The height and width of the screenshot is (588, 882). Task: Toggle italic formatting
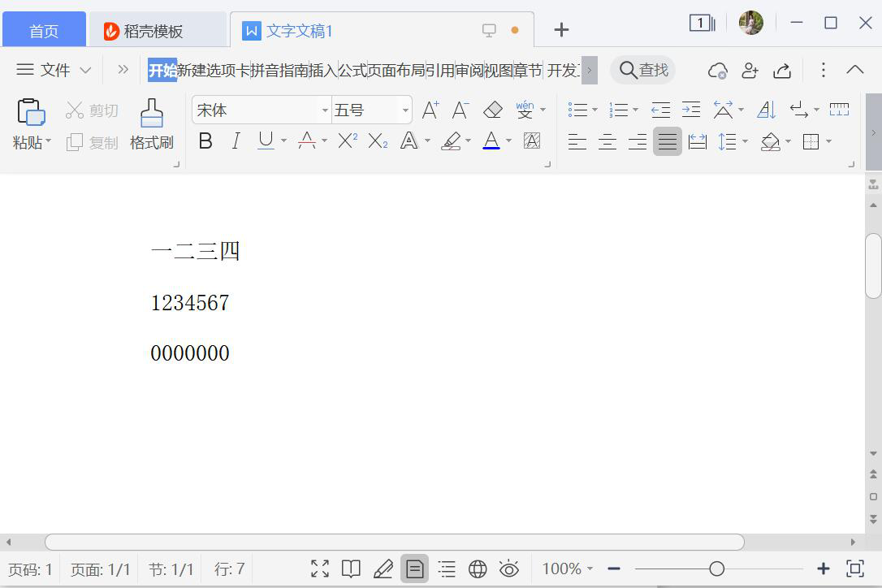pos(236,141)
